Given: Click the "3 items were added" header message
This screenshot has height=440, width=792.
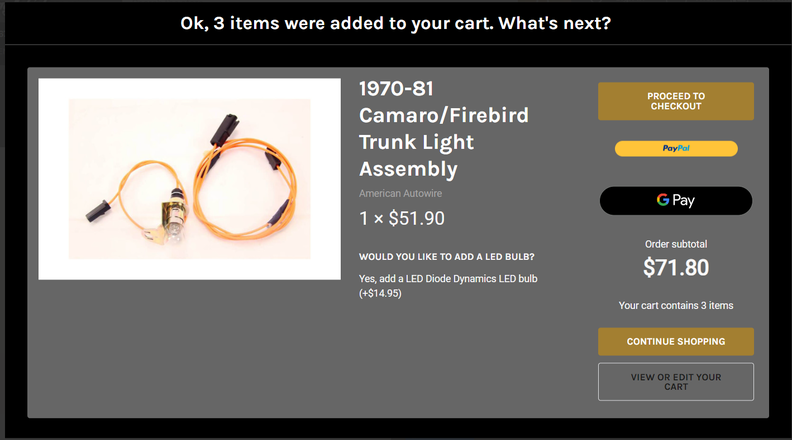Looking at the screenshot, I should [396, 22].
